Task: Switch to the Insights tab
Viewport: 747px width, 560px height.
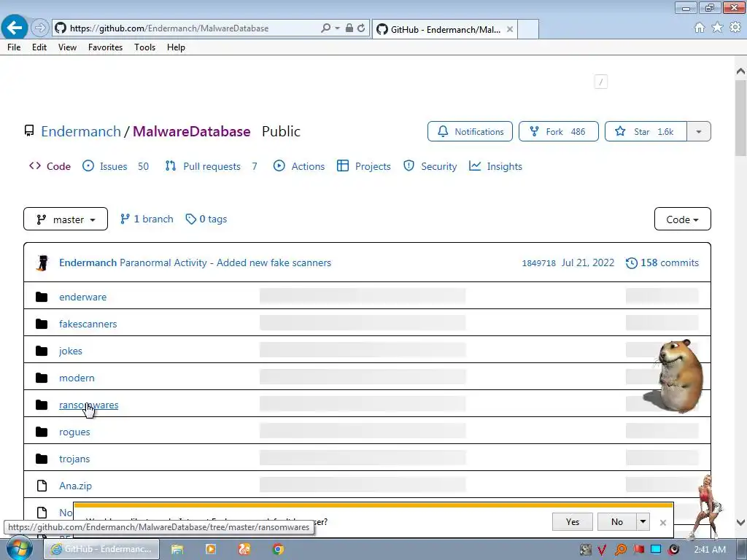Action: [496, 166]
